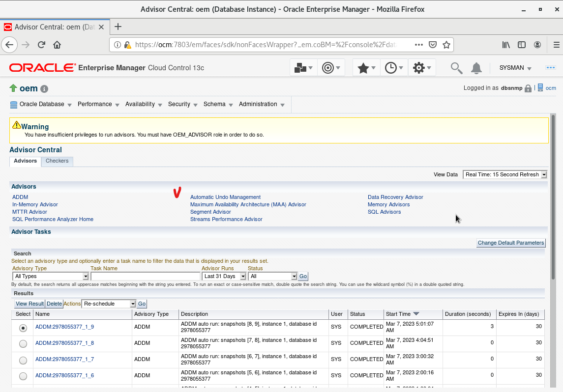Click in the Task Name input field

[x=146, y=276]
